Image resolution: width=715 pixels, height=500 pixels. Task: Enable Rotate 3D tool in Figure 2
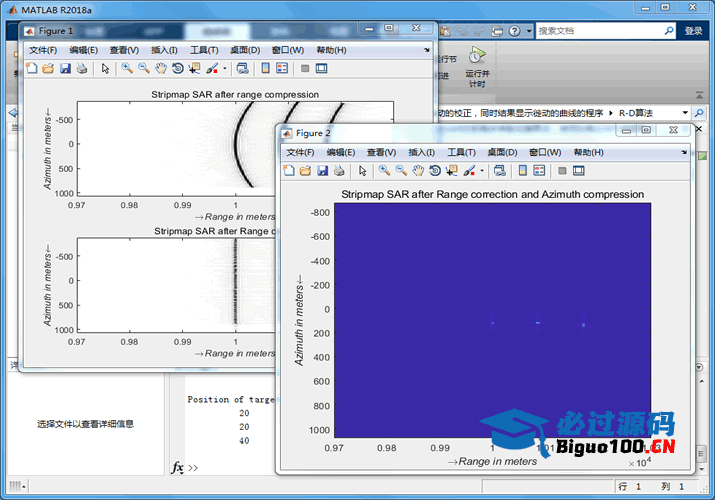point(435,171)
